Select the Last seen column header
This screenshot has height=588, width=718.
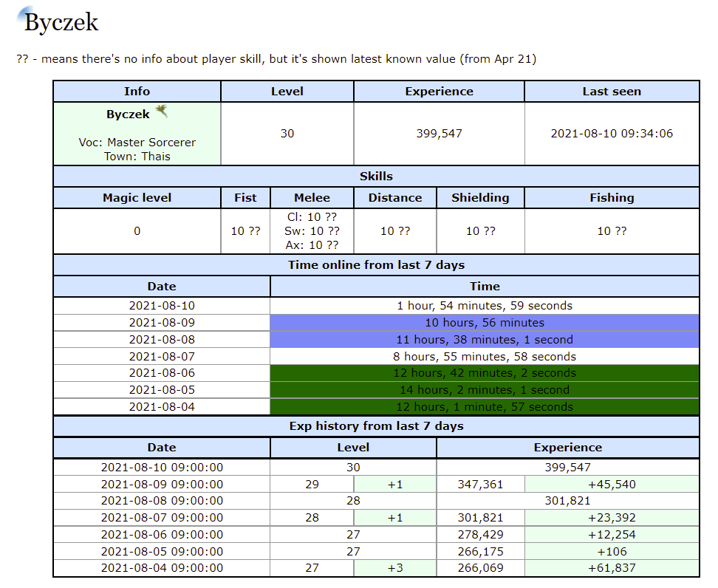611,92
